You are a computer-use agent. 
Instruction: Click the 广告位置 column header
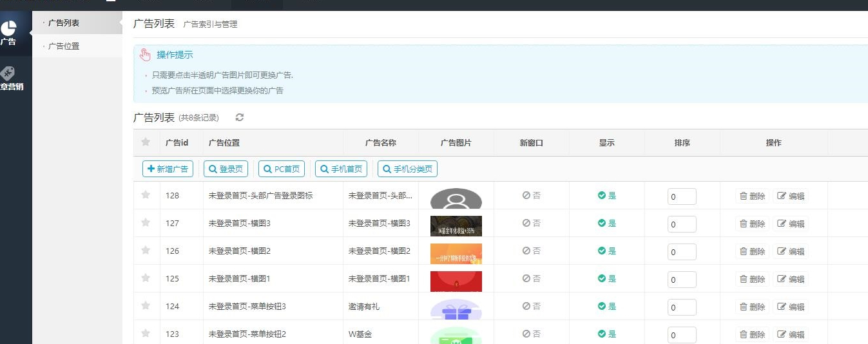coord(224,143)
